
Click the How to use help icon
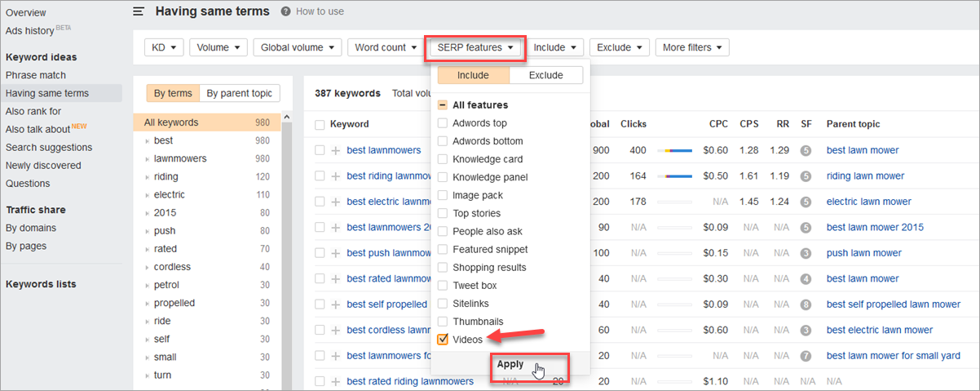tap(285, 11)
